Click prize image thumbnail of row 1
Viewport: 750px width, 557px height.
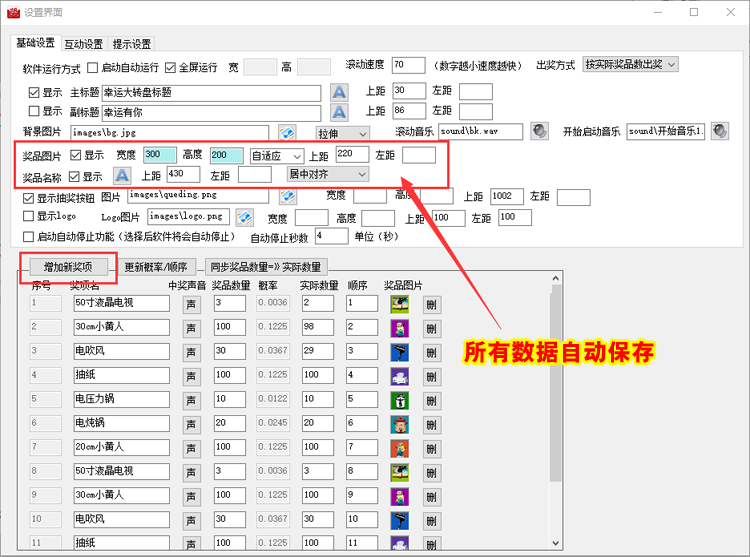(x=400, y=304)
